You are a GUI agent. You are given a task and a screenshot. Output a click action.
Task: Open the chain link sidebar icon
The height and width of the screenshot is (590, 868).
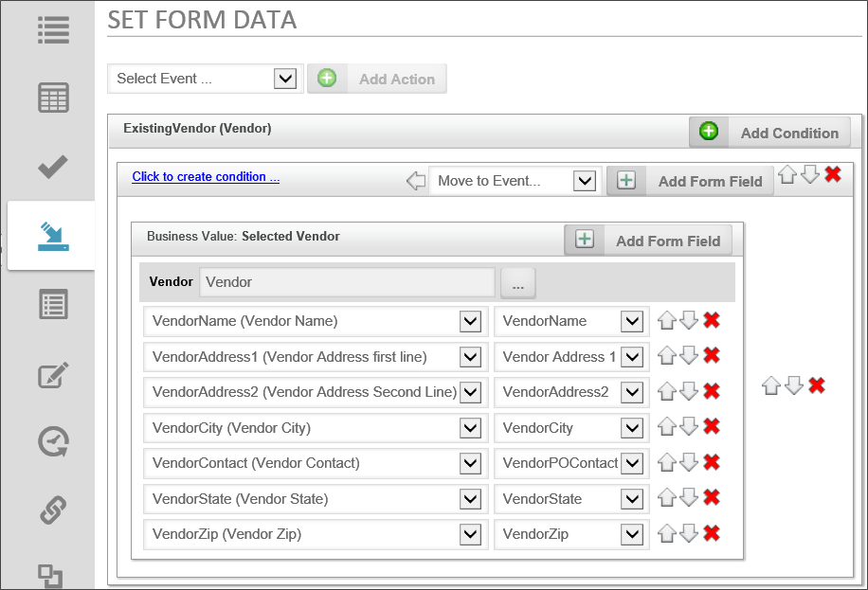click(x=53, y=510)
